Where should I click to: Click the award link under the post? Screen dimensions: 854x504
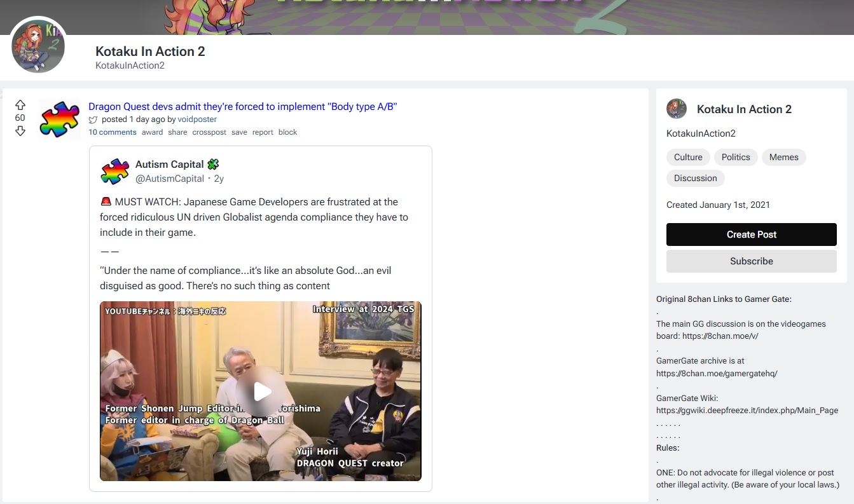(153, 132)
